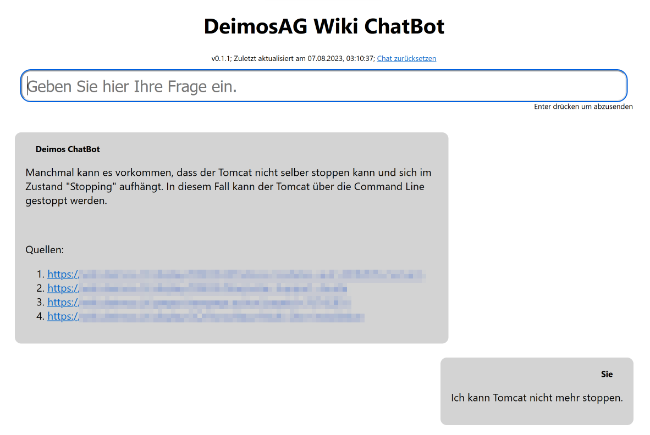Click the 'Quellen:' label
650x435 pixels.
44,250
